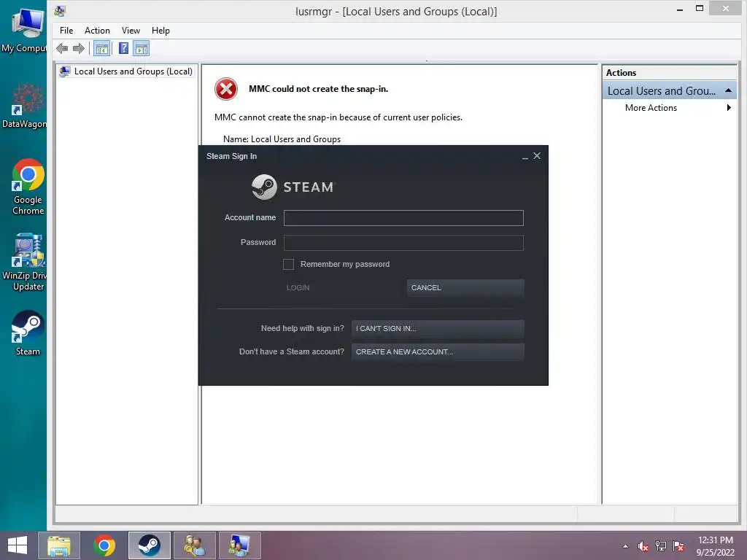Image resolution: width=747 pixels, height=560 pixels.
Task: Click the LOGIN button in Steam
Action: pyautogui.click(x=341, y=287)
